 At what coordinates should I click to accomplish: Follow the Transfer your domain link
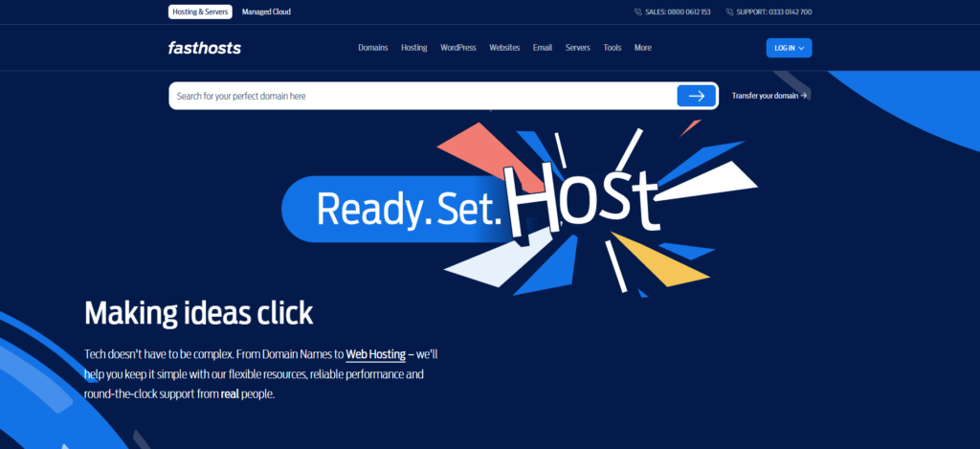pyautogui.click(x=769, y=96)
